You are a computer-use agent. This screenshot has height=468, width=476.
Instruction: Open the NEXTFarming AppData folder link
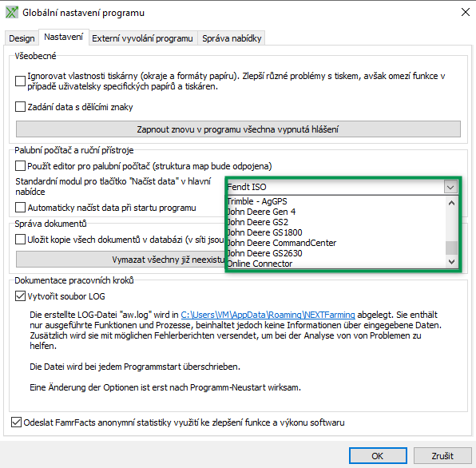coord(268,315)
